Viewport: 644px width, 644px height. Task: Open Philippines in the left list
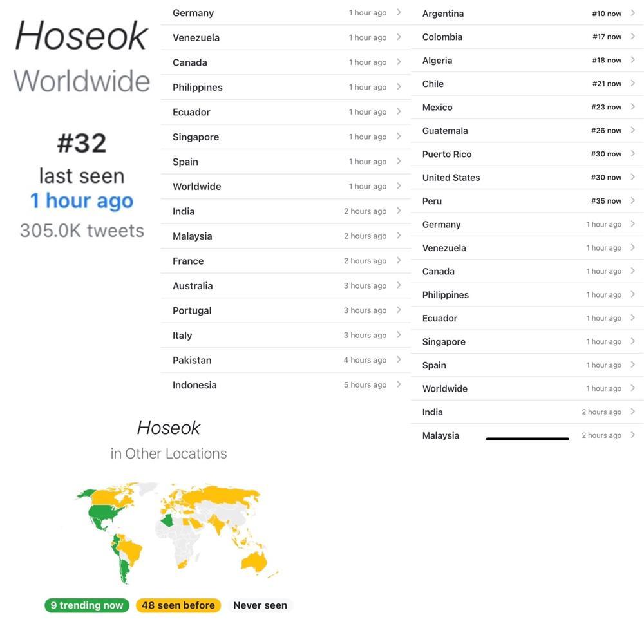pos(283,87)
